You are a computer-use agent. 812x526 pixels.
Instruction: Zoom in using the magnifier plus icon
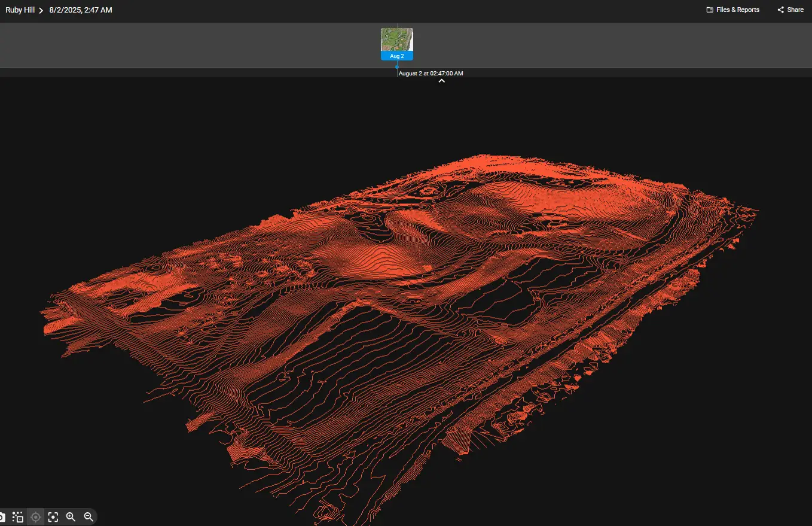click(x=71, y=516)
